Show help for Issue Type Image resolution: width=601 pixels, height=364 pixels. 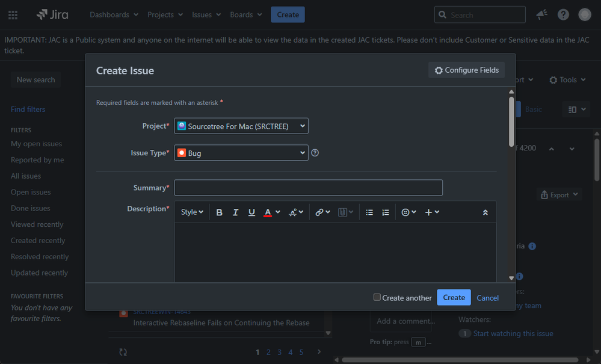315,153
